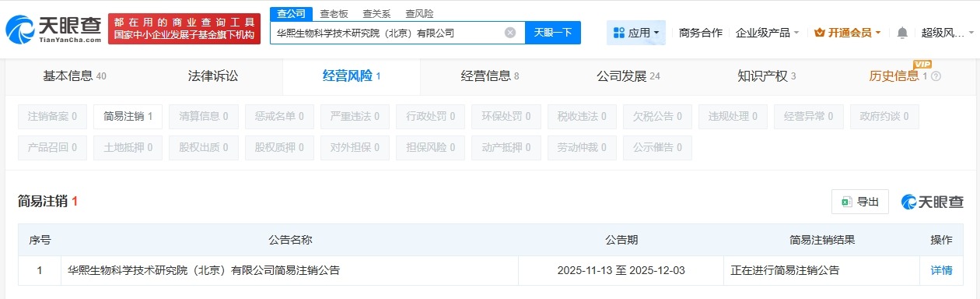Viewport: 980px width, 299px height.
Task: Select the 动产抵押 0 filter
Action: [x=506, y=147]
